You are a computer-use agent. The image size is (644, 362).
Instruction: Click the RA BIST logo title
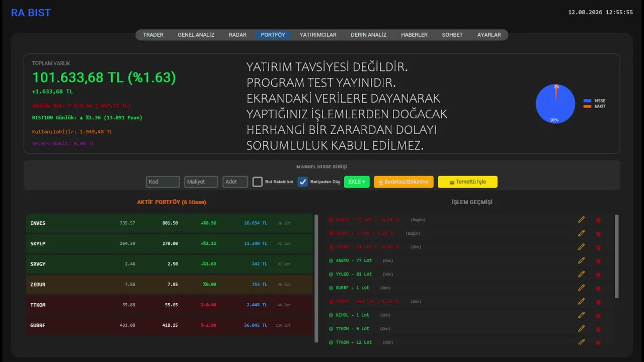coord(31,13)
